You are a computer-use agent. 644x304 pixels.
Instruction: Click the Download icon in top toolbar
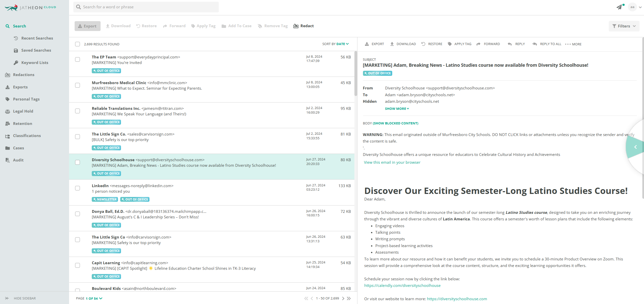[x=108, y=26]
